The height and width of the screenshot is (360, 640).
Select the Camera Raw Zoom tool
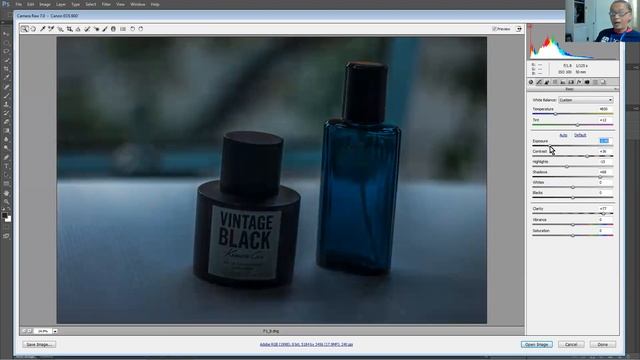click(25, 29)
